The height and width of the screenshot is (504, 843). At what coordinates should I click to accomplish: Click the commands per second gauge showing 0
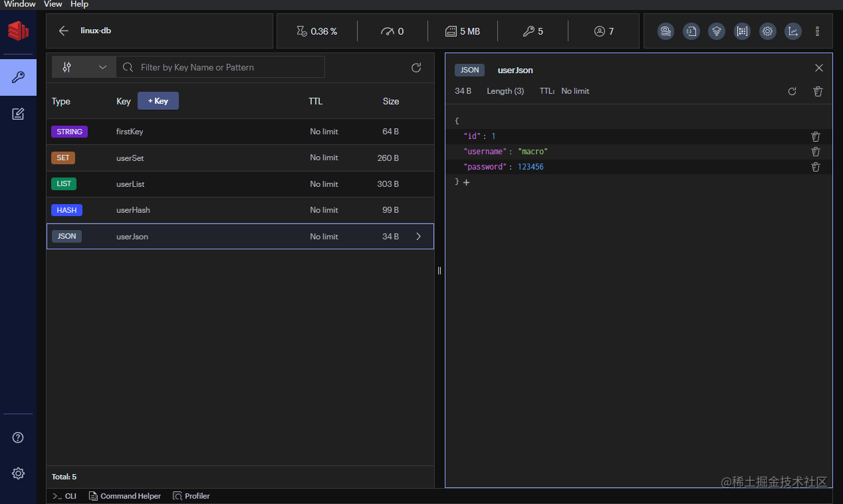pyautogui.click(x=392, y=31)
